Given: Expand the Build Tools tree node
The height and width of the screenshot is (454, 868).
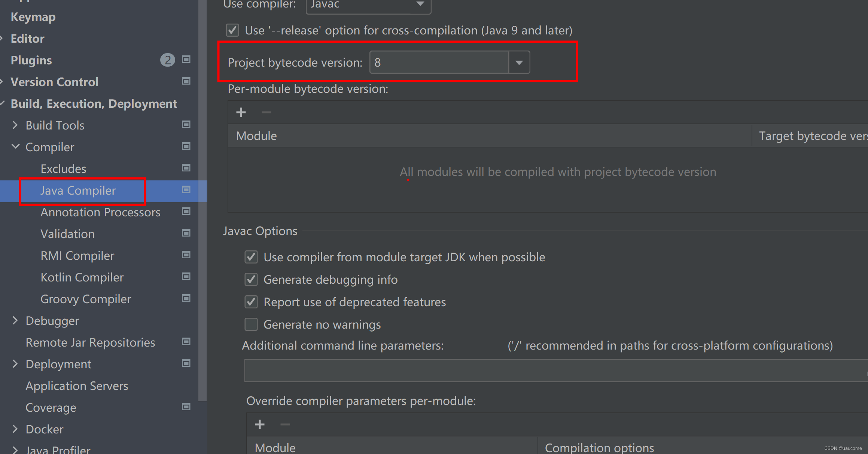Looking at the screenshot, I should (15, 125).
